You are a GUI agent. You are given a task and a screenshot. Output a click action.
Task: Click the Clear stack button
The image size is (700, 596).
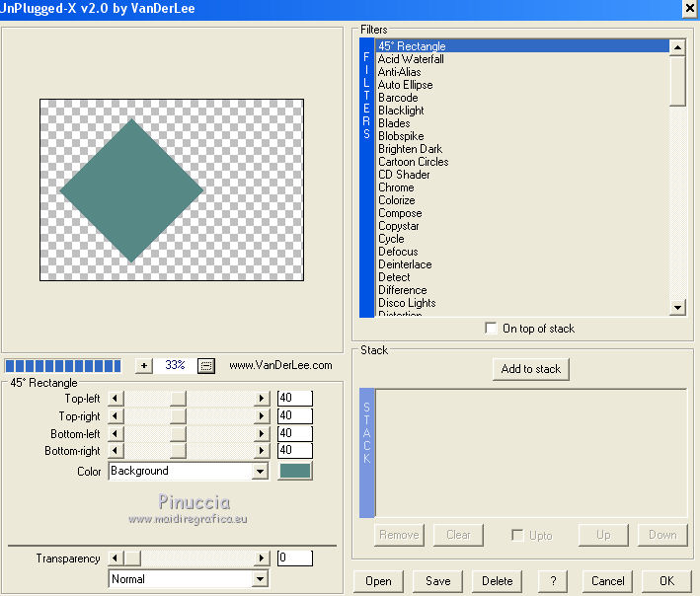tap(458, 535)
